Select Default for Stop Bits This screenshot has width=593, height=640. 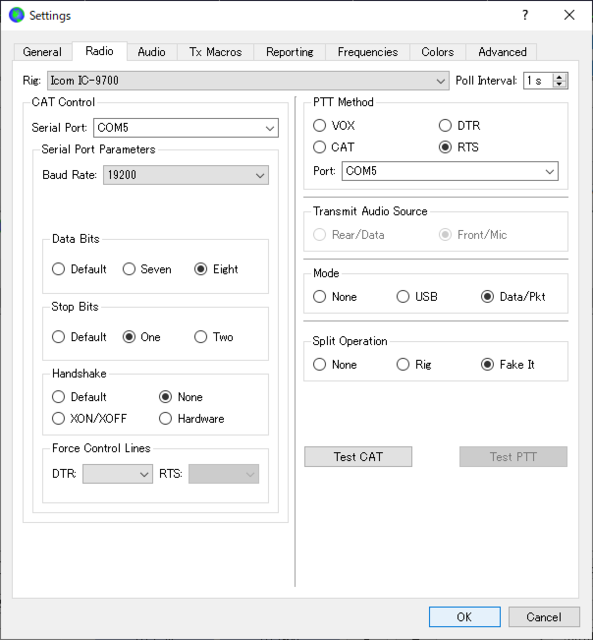79,337
